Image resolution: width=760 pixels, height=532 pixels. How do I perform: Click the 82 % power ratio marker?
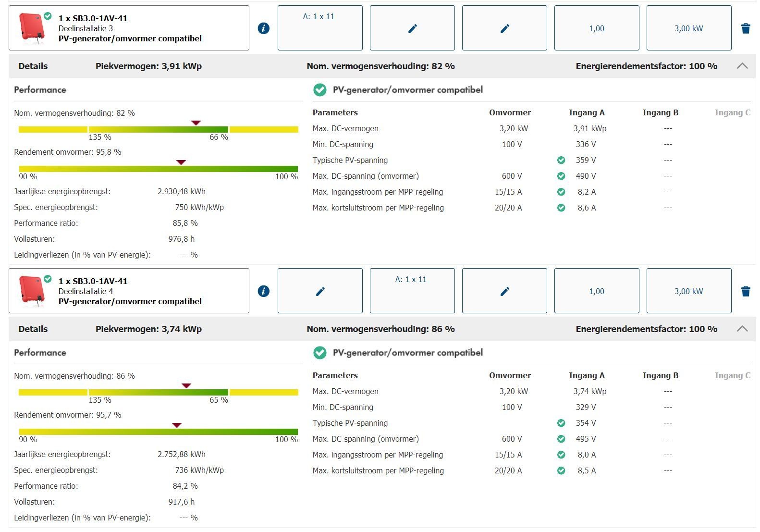point(196,123)
